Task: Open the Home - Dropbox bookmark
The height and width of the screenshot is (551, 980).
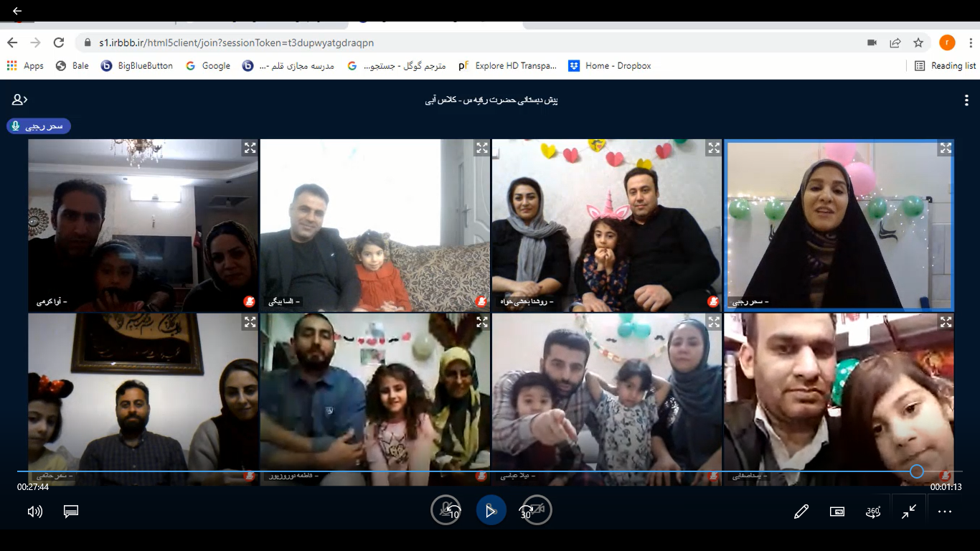Action: tap(610, 65)
